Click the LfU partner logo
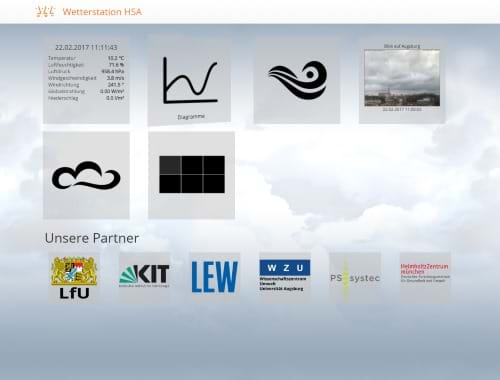500x380 pixels. click(x=74, y=278)
